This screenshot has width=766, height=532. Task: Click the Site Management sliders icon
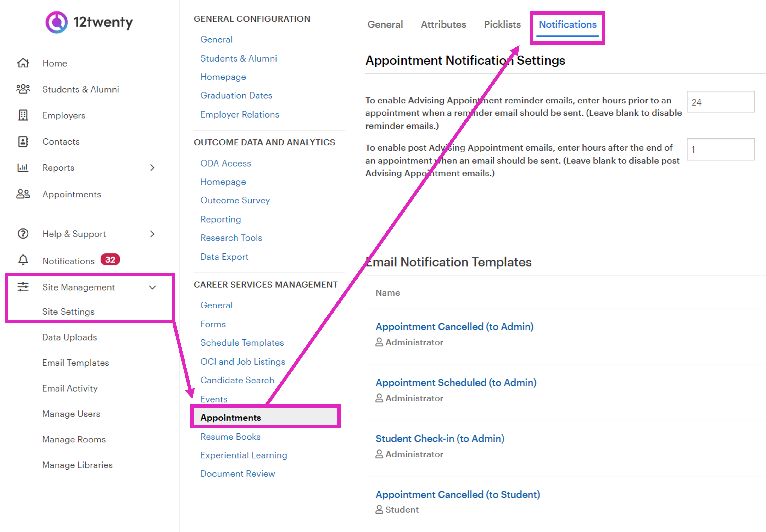pyautogui.click(x=23, y=287)
